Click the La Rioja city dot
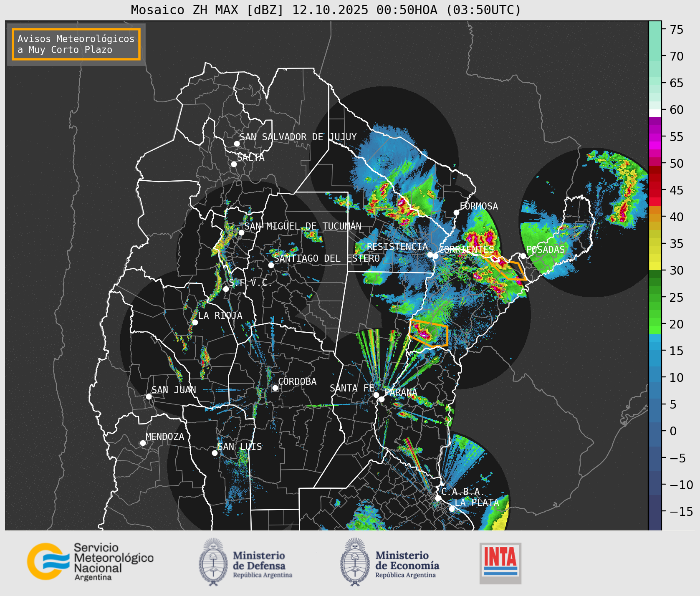This screenshot has height=596, width=700. [195, 322]
